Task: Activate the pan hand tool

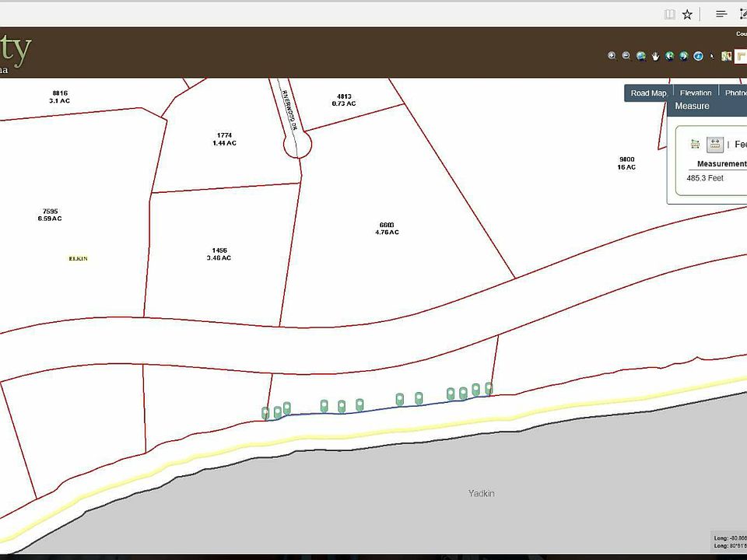Action: [x=655, y=56]
